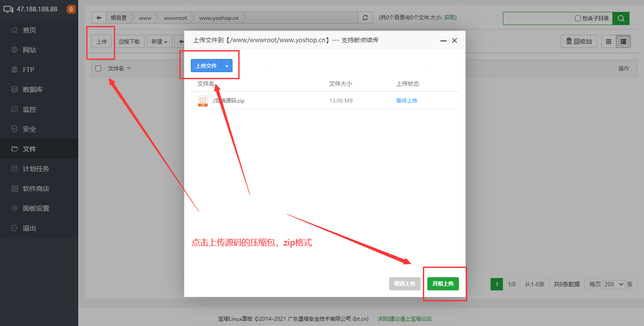The image size is (644, 326).
Task: Click the 文件大小 column header in dialog
Action: click(341, 84)
